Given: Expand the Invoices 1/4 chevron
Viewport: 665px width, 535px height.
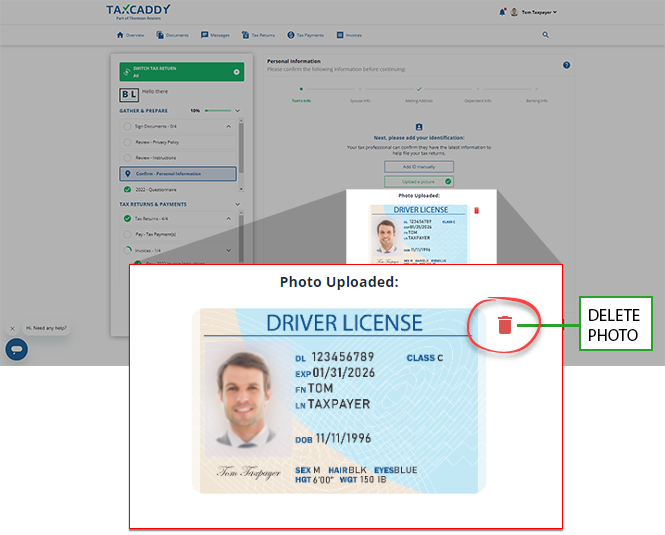Looking at the screenshot, I should [229, 250].
